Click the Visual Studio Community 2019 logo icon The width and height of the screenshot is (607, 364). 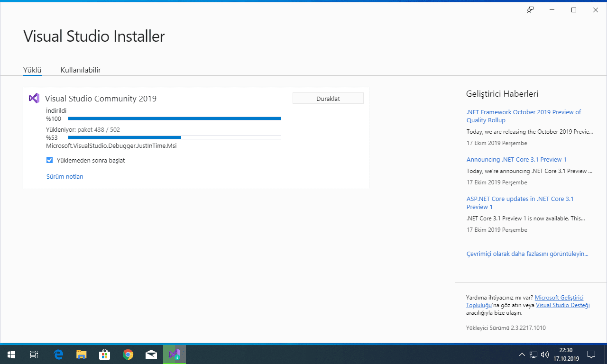[34, 98]
